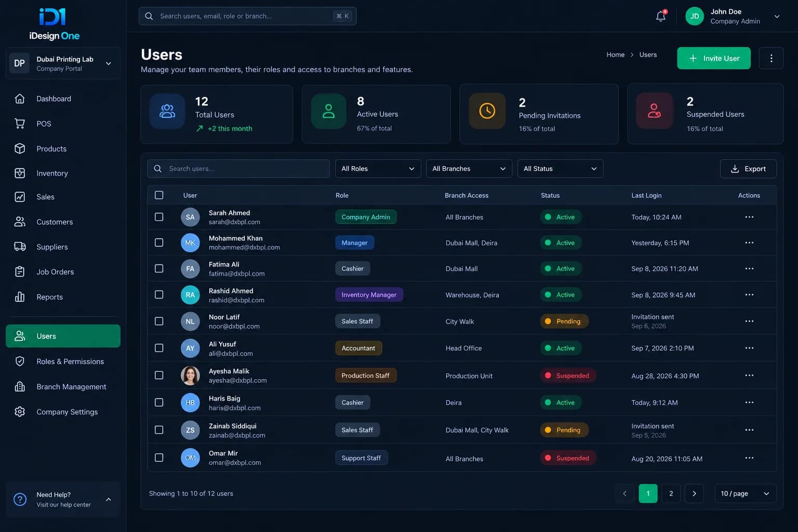
Task: Check the box for Omar Mir
Action: point(159,458)
